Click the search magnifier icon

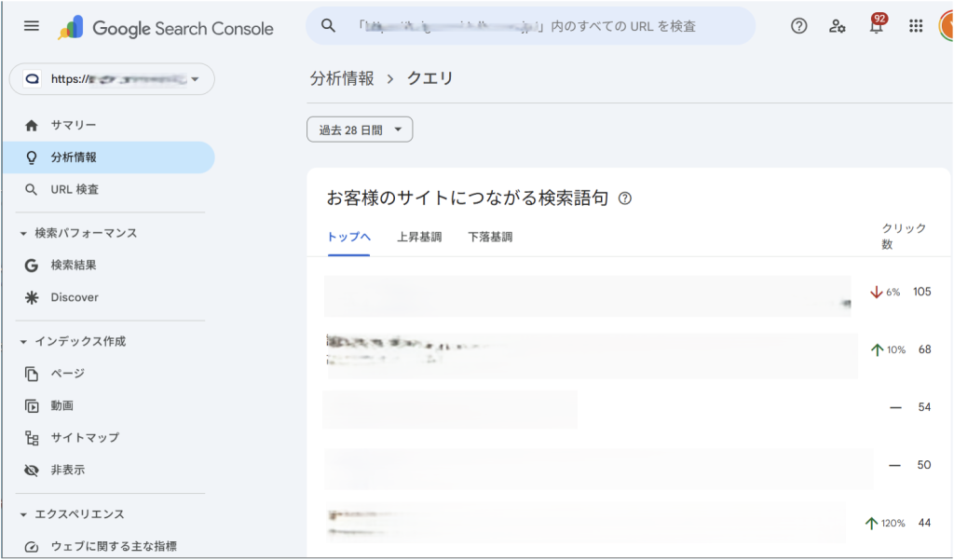(328, 26)
